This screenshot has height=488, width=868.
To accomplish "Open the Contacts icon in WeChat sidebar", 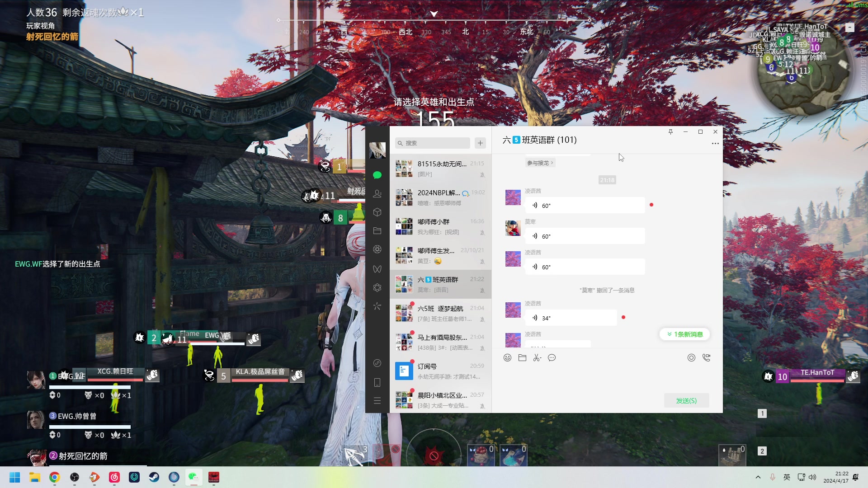I will [377, 193].
